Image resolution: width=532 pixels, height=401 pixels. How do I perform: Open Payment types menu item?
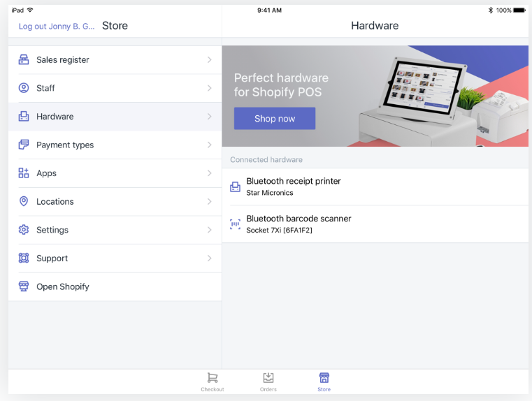[x=115, y=145]
